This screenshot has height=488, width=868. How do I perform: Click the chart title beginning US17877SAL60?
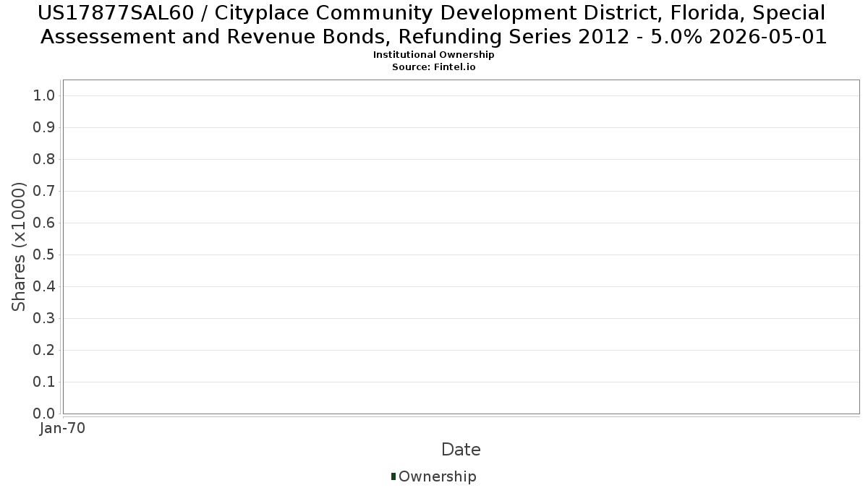[433, 25]
